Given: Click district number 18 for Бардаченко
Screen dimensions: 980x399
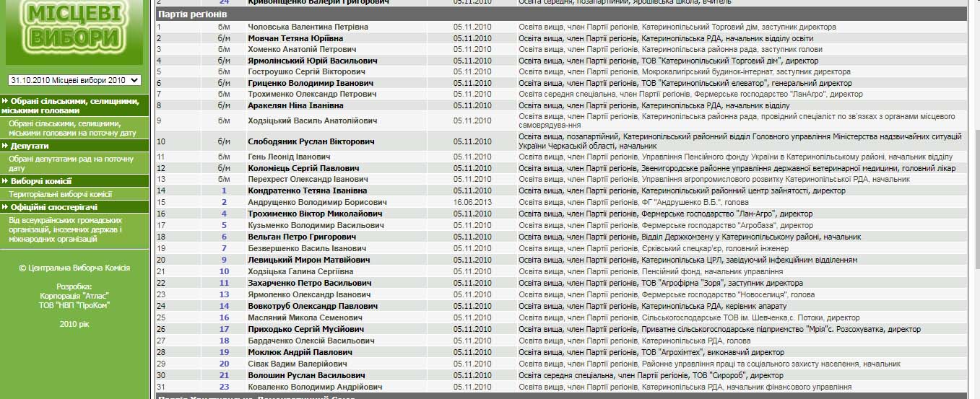Looking at the screenshot, I should tap(224, 341).
